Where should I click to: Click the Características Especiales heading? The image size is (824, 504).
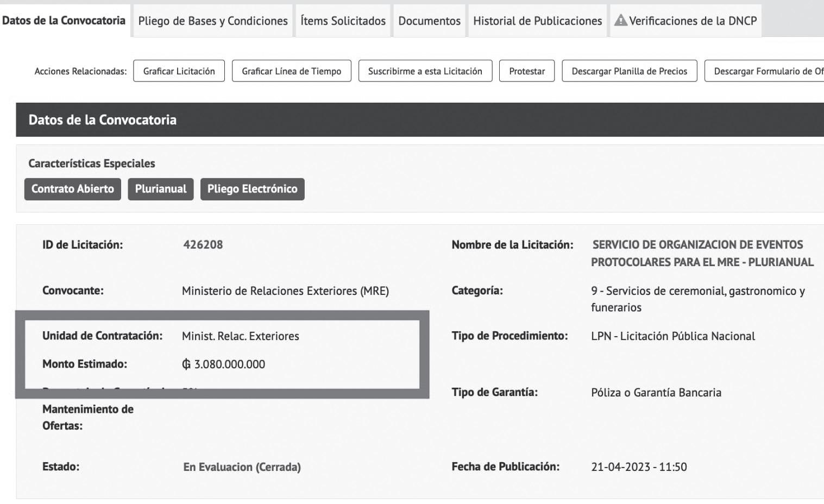point(91,163)
